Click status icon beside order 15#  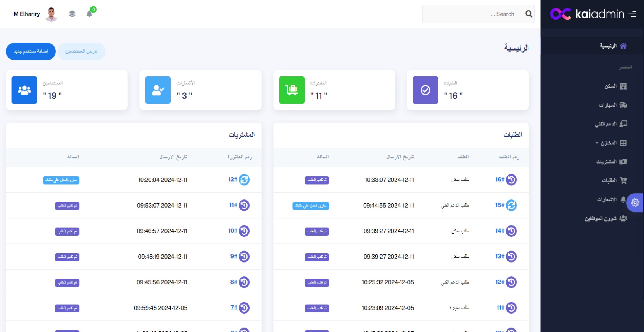(511, 205)
